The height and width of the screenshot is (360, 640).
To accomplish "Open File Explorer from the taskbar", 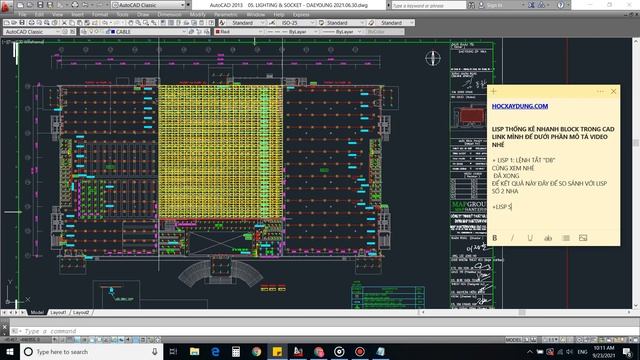I will coord(194,351).
